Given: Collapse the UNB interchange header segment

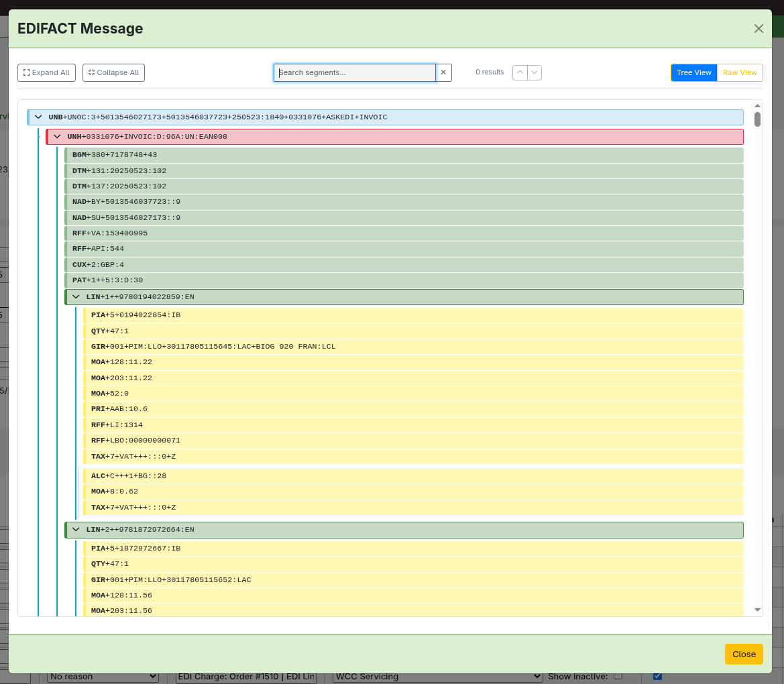Looking at the screenshot, I should (x=38, y=117).
